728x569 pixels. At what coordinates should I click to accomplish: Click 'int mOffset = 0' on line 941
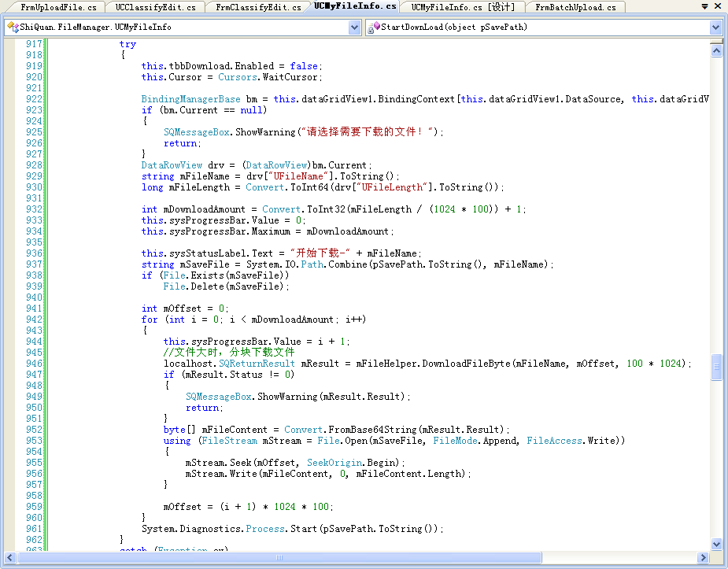click(x=183, y=309)
